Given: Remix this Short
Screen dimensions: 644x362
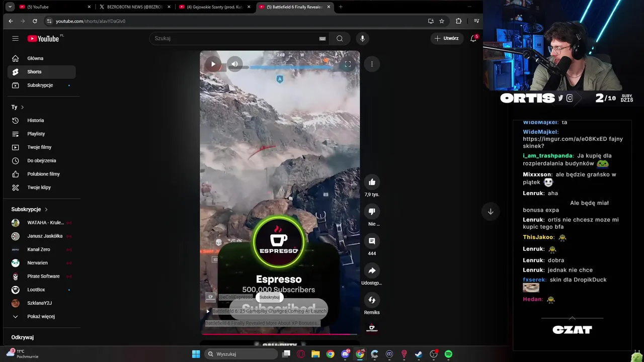Looking at the screenshot, I should tap(372, 300).
